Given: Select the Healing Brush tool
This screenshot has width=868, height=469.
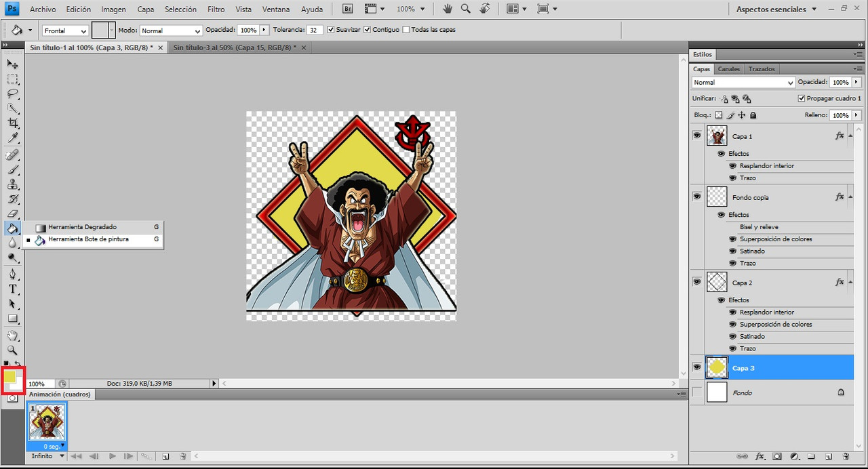Looking at the screenshot, I should pos(12,155).
